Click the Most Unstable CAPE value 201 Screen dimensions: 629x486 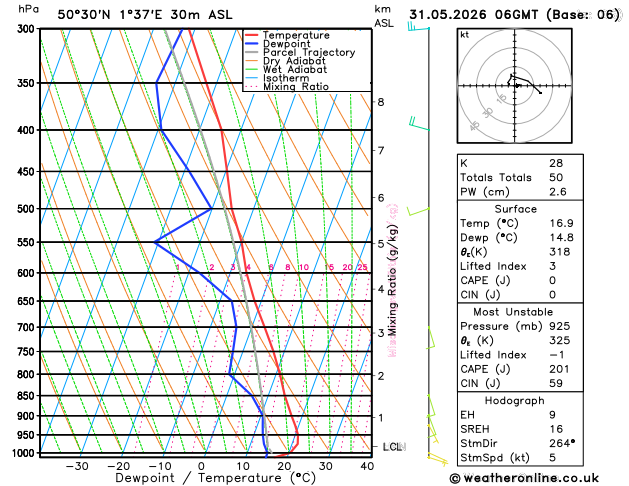[559, 369]
